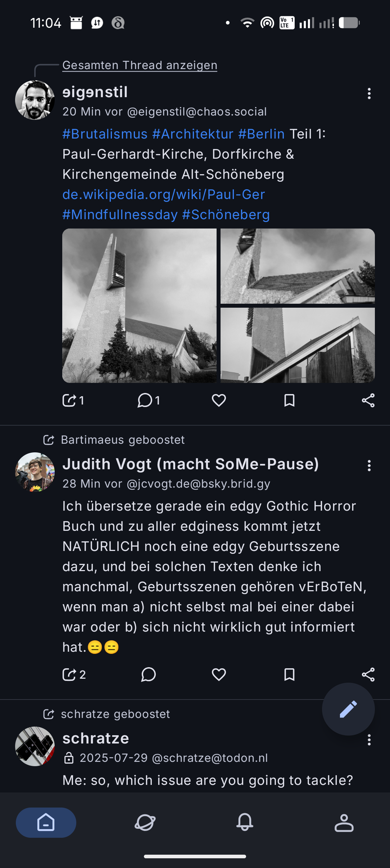Boost the eigenstil church post
This screenshot has width=390, height=868.
tap(69, 400)
